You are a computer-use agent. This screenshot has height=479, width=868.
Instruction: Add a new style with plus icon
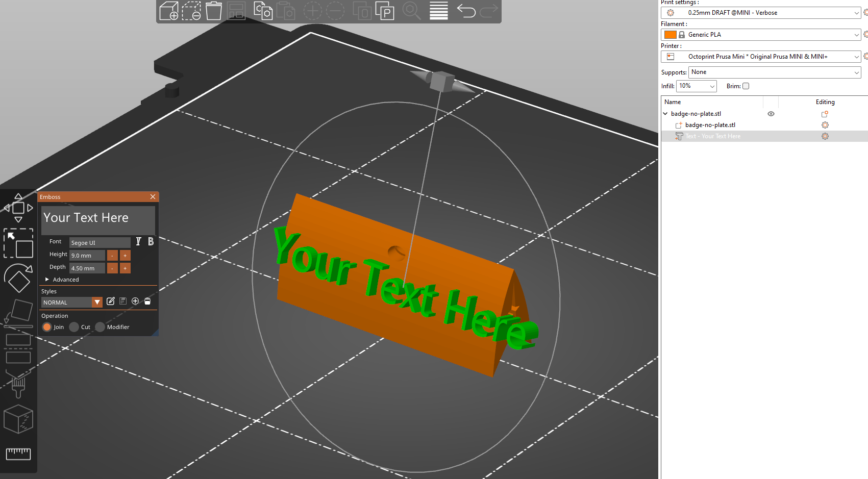coord(135,301)
